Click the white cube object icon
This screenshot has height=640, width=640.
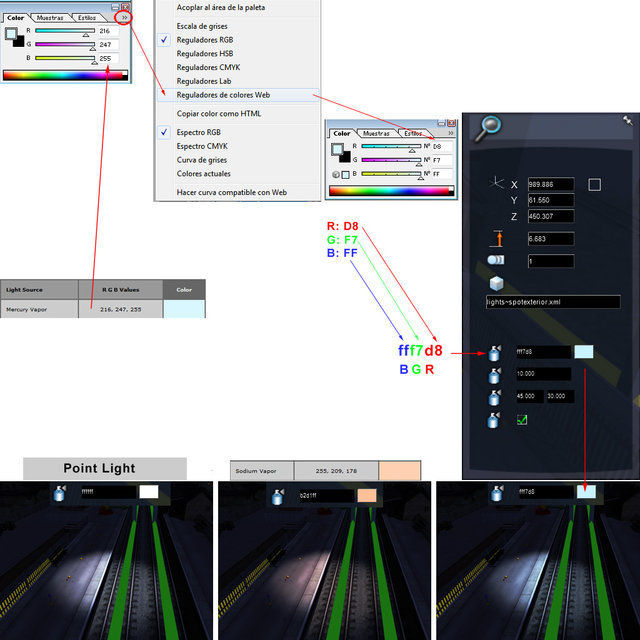497,283
